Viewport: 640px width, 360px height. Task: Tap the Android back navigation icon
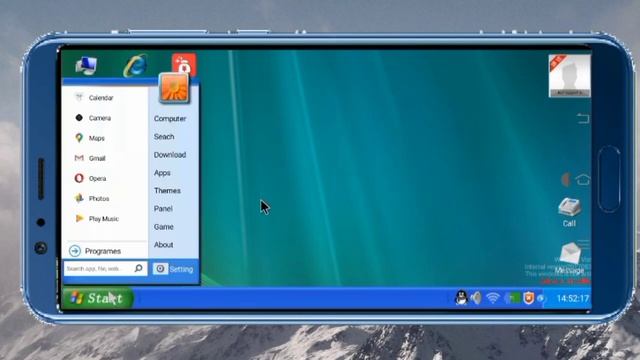[583, 118]
